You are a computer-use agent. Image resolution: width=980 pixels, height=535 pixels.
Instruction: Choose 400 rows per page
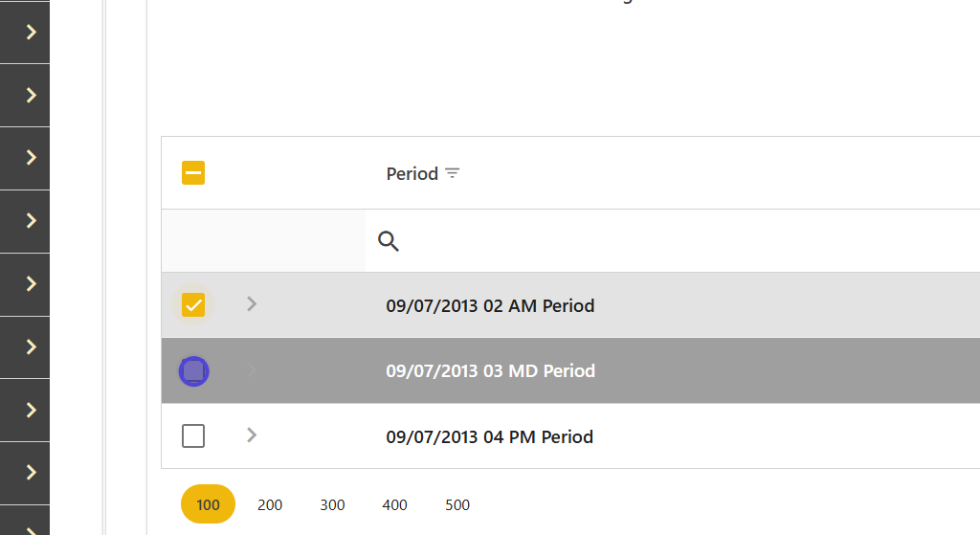click(x=394, y=504)
